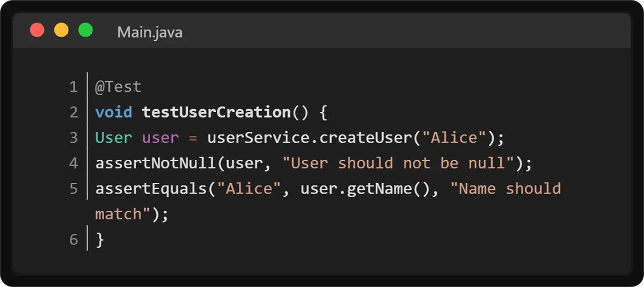Click the testUserCreation method name
Screen dimensions: 644x287
(216, 112)
